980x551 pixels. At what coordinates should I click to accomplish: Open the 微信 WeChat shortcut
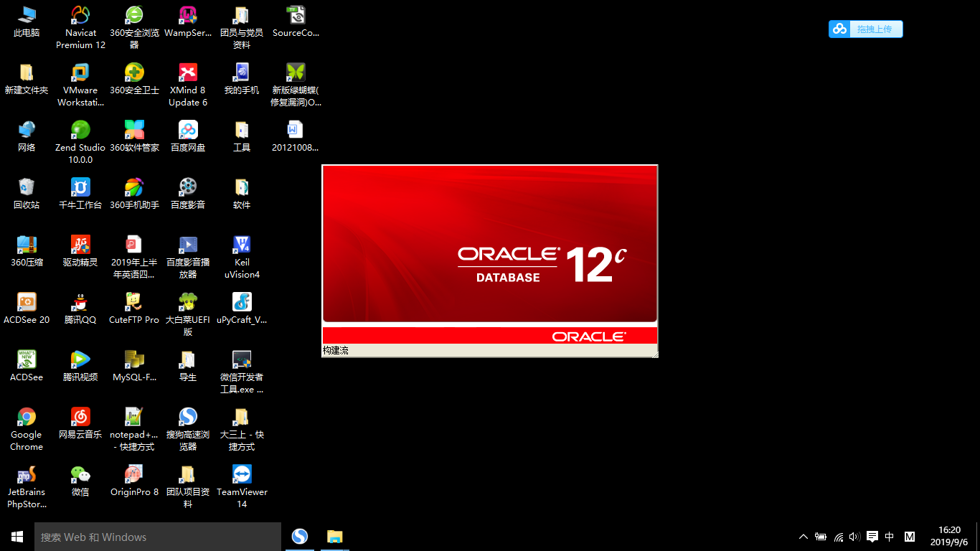click(x=80, y=481)
